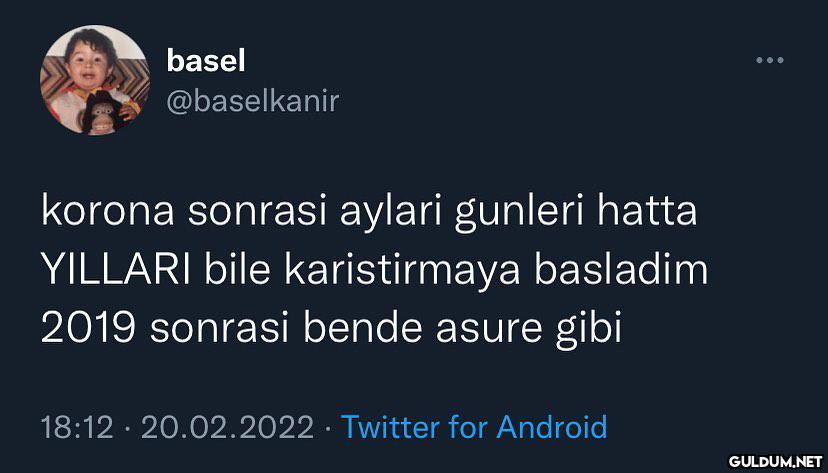Visit the @baselkanir handle
This screenshot has height=473, width=828.
pyautogui.click(x=252, y=101)
